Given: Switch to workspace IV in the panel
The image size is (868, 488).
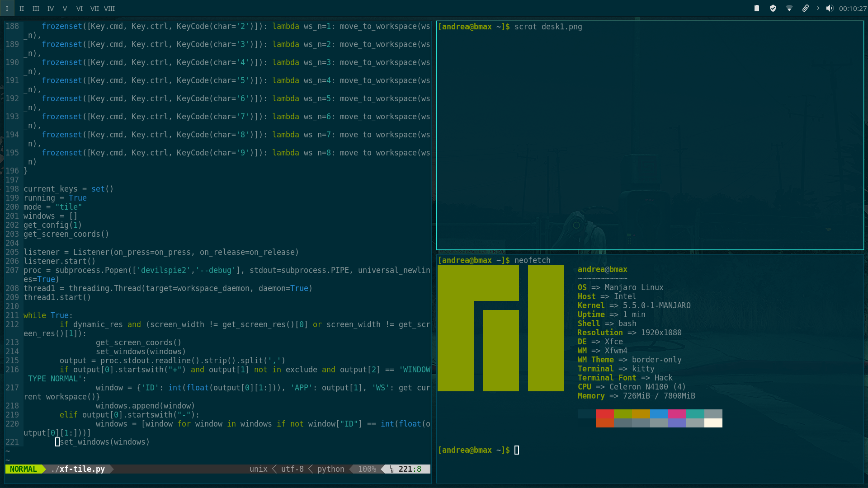Looking at the screenshot, I should point(51,8).
